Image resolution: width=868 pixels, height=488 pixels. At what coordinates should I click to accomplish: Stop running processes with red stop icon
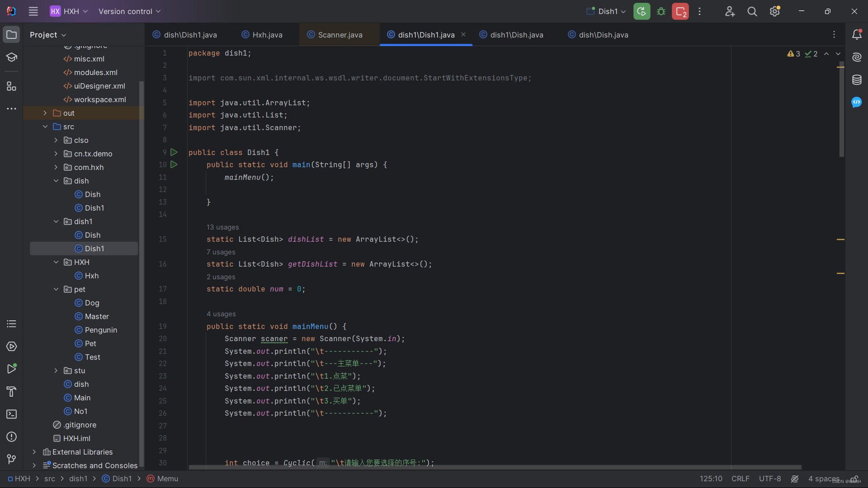click(680, 11)
